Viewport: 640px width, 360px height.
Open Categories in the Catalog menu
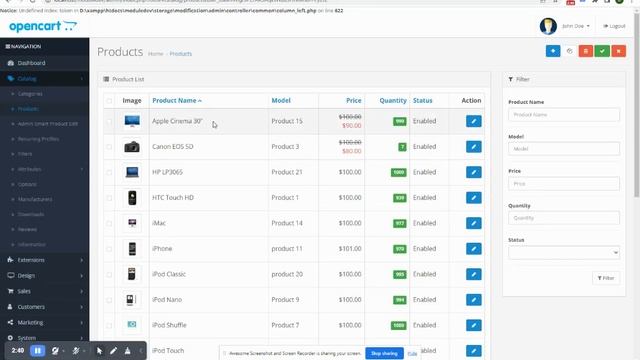pyautogui.click(x=30, y=94)
